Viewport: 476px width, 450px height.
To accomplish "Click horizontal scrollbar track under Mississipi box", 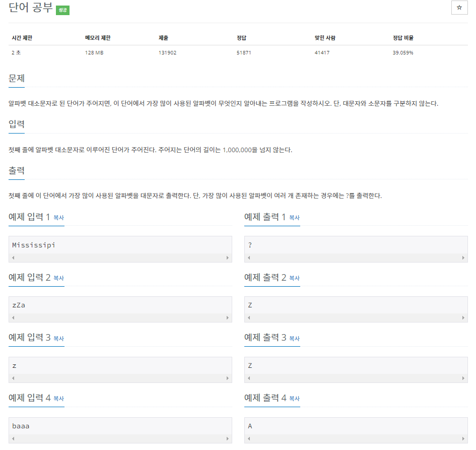I will tap(120, 258).
